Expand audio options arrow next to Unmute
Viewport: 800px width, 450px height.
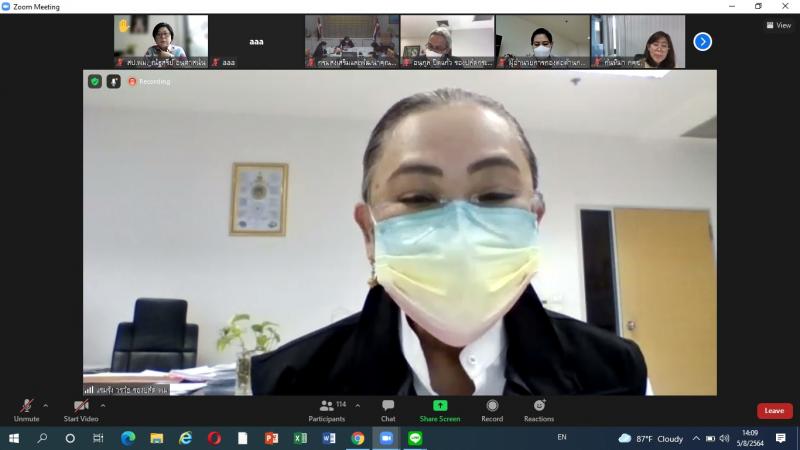45,406
